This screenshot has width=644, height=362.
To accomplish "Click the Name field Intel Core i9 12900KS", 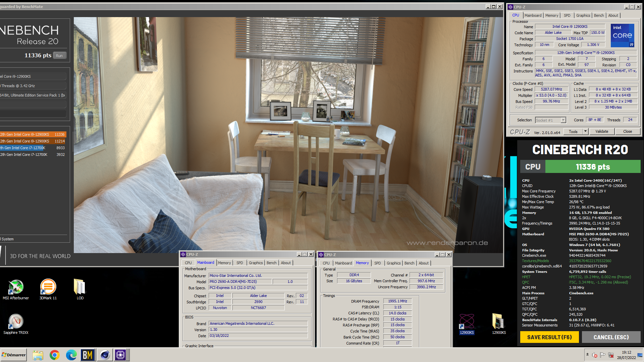I will click(x=570, y=26).
